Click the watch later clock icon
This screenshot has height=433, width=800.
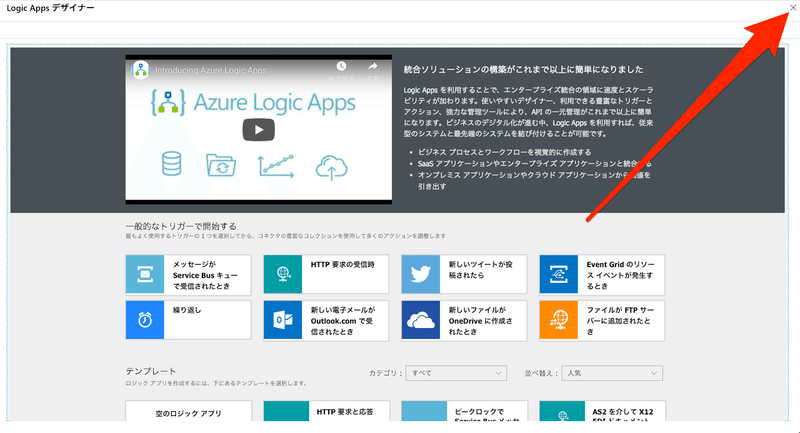click(341, 66)
